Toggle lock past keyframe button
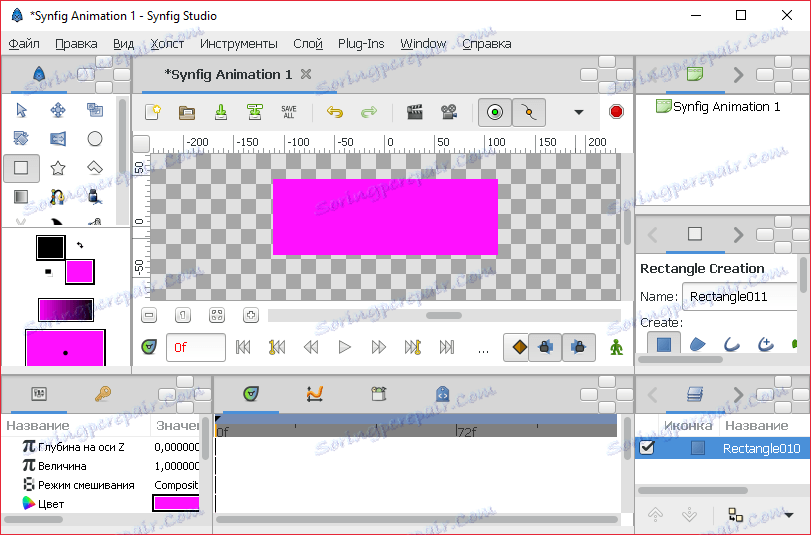 (545, 347)
